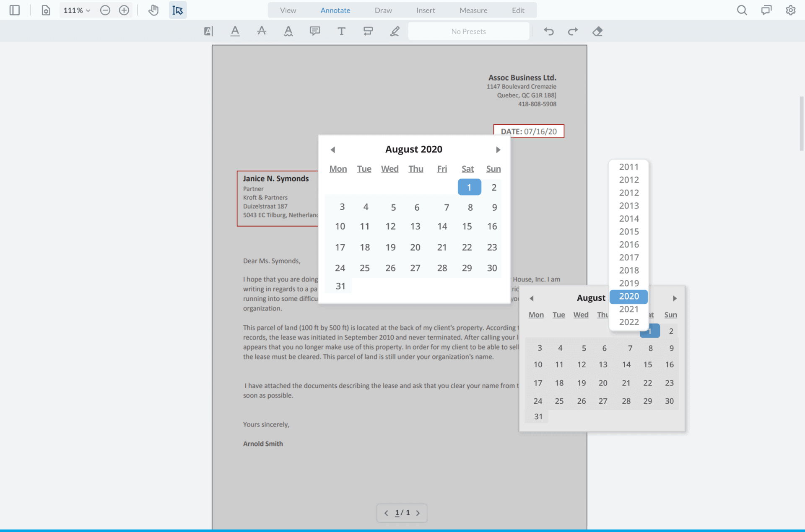Click the No Presets field
The width and height of the screenshot is (805, 532).
[468, 31]
